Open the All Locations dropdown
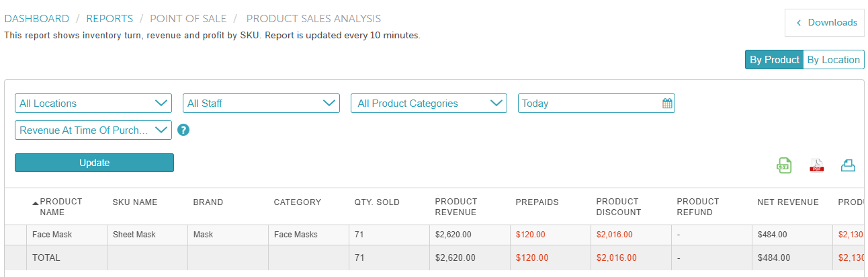868x277 pixels. pos(93,104)
